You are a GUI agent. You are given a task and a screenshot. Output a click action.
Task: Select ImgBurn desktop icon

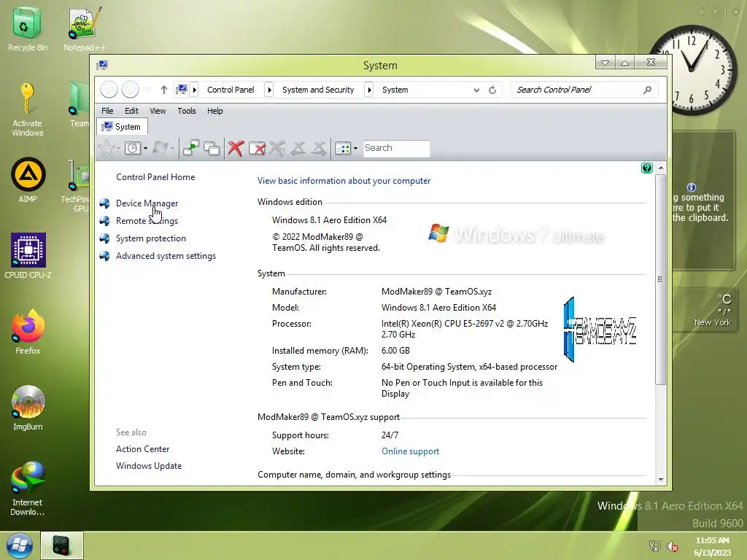(x=28, y=408)
